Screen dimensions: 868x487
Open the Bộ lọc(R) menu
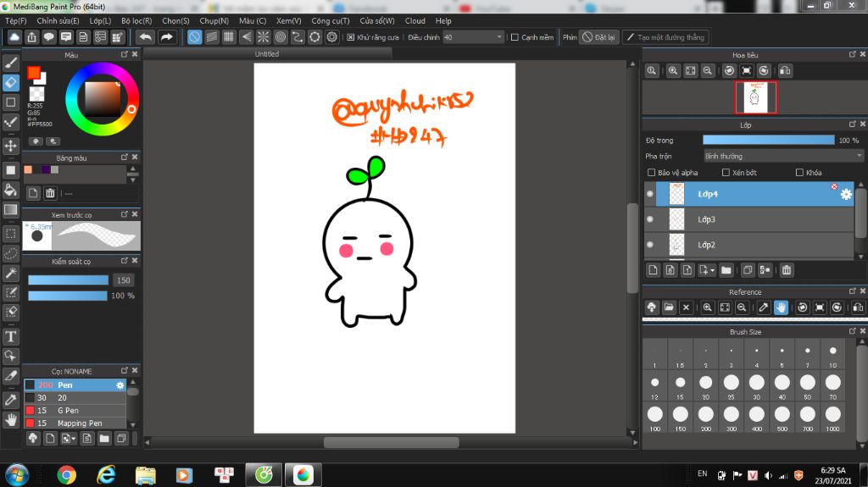point(136,20)
